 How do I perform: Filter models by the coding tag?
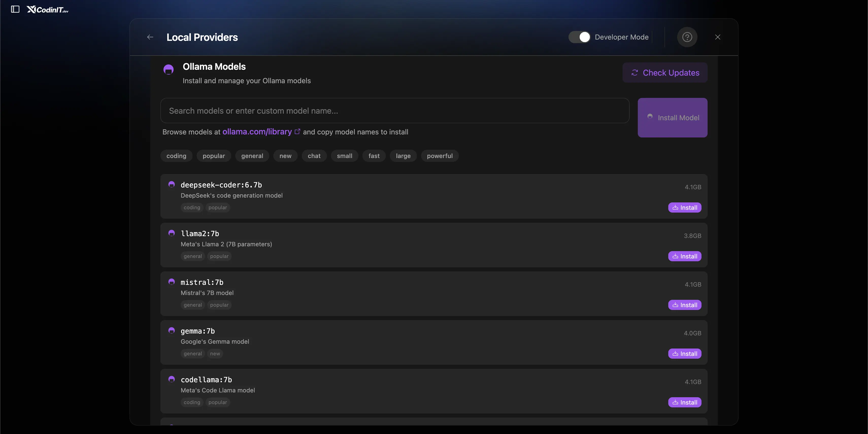tap(176, 156)
